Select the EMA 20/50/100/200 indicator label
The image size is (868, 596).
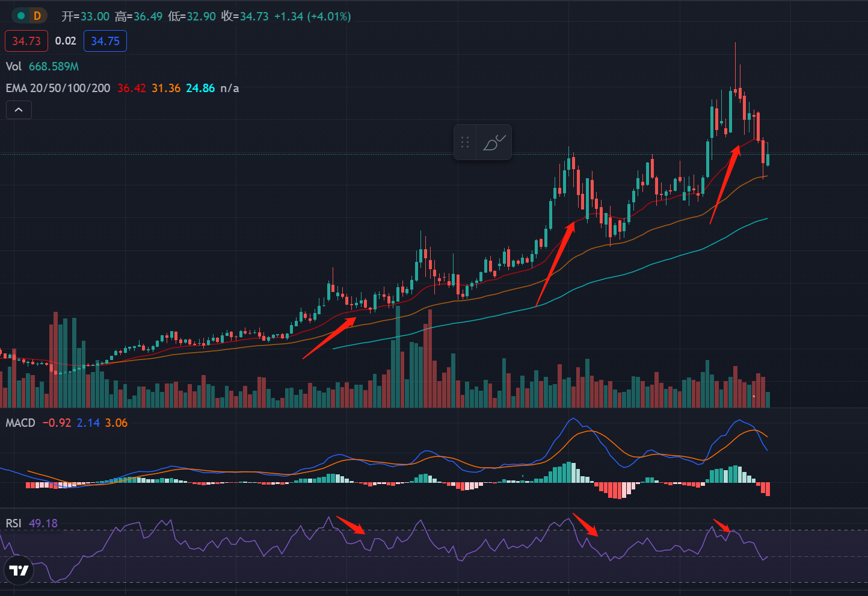(58, 88)
